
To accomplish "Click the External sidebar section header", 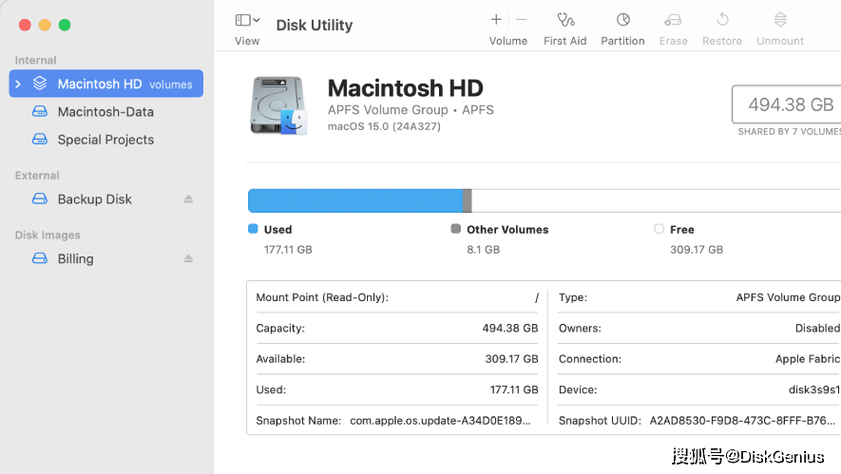I will 37,175.
